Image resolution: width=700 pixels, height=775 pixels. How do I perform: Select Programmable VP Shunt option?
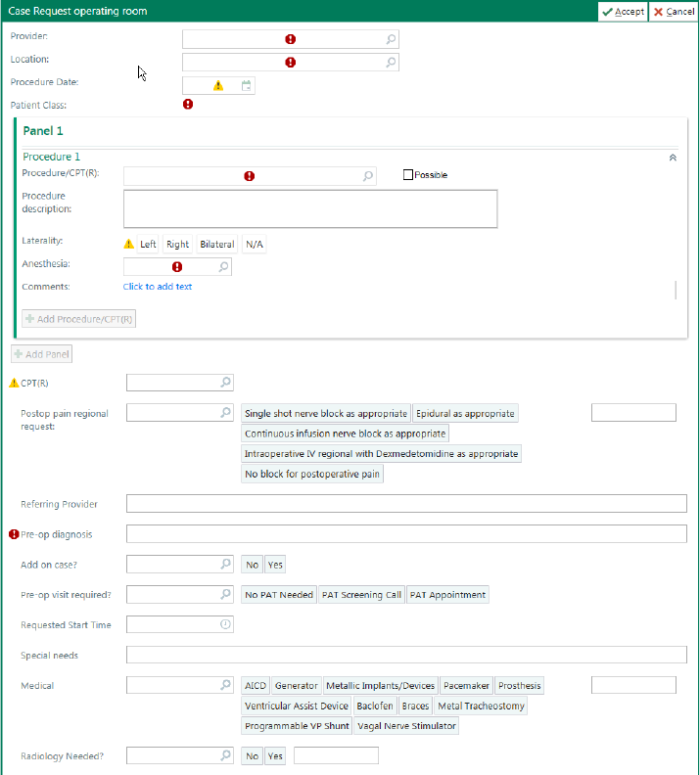click(297, 726)
